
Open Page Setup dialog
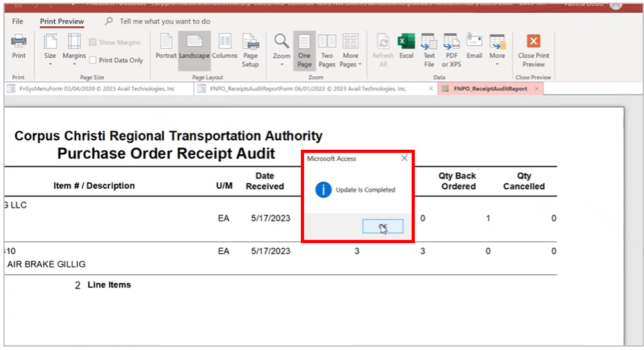[x=250, y=51]
